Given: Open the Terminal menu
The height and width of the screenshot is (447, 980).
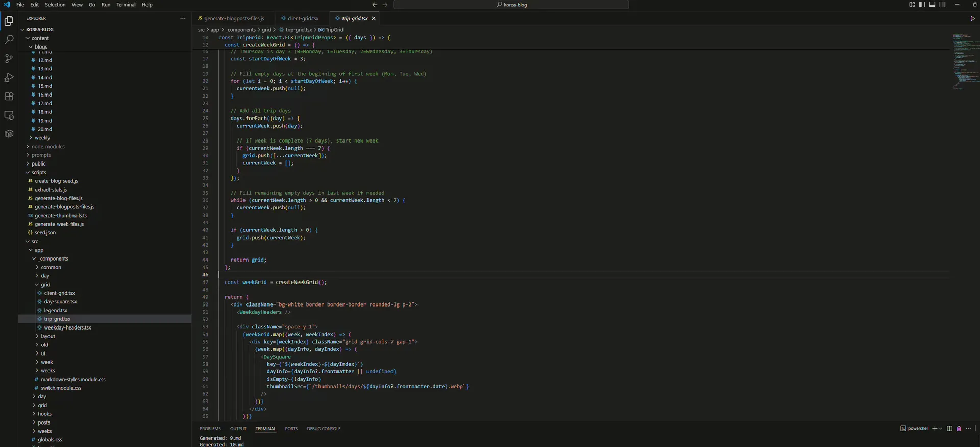Looking at the screenshot, I should 126,5.
